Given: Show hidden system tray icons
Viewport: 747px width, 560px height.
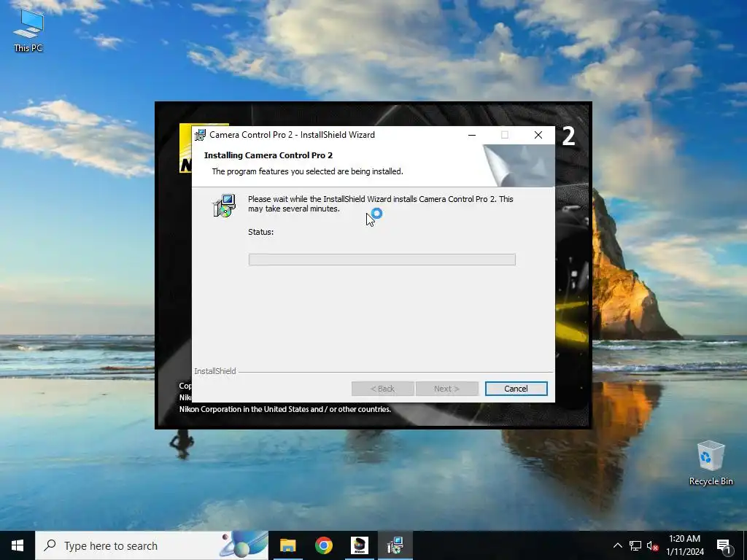Looking at the screenshot, I should coord(617,545).
